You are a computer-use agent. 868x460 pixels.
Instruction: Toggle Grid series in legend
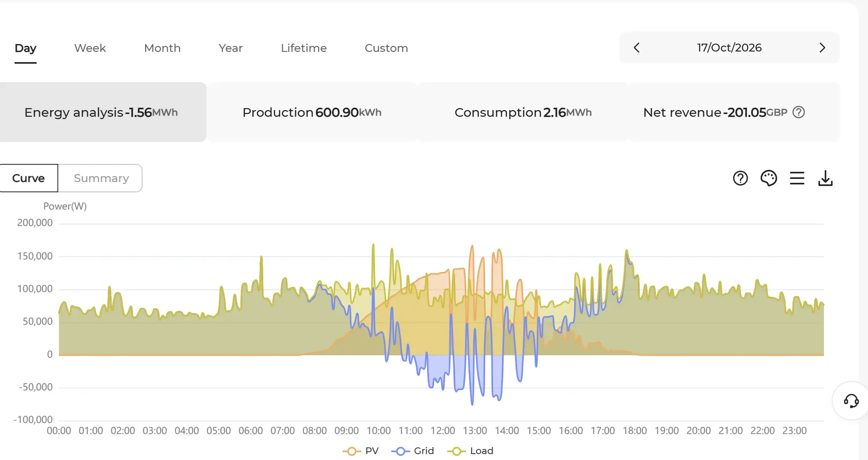[412, 451]
